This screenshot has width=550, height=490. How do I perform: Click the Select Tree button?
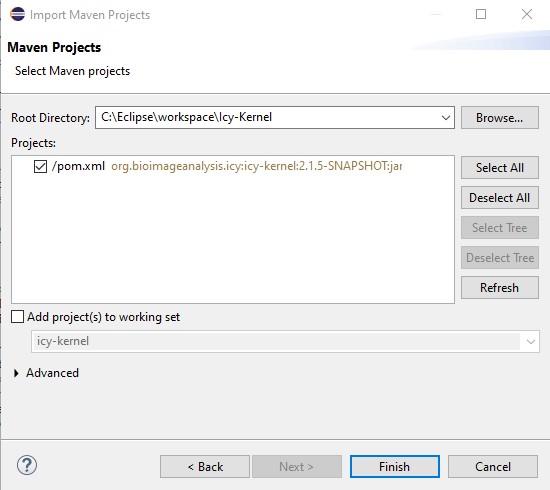point(499,228)
